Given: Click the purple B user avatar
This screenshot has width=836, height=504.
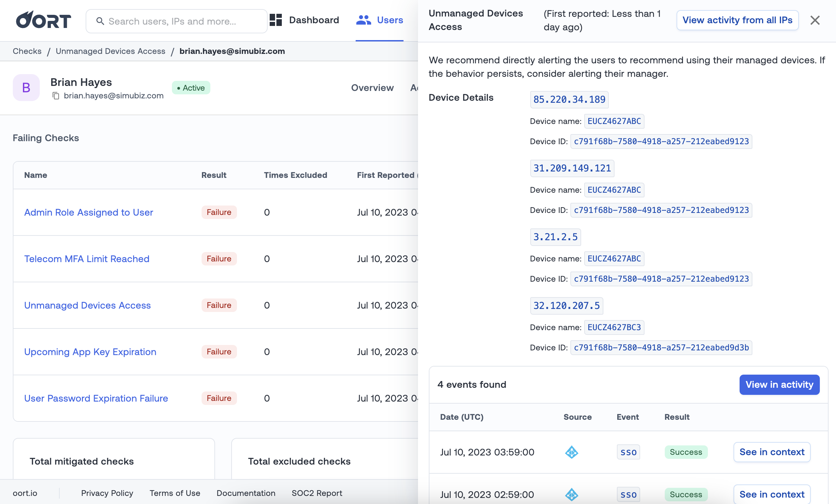Looking at the screenshot, I should coord(26,88).
